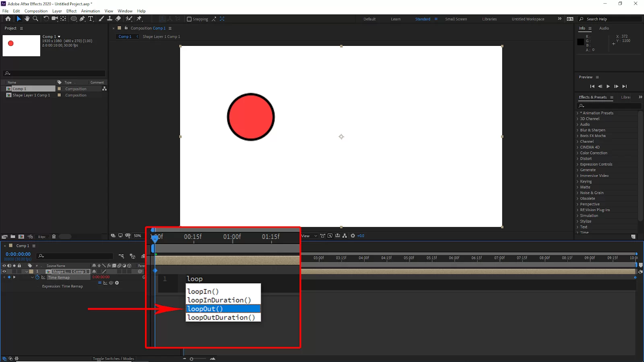Show the post-expression graph icon

[105, 283]
